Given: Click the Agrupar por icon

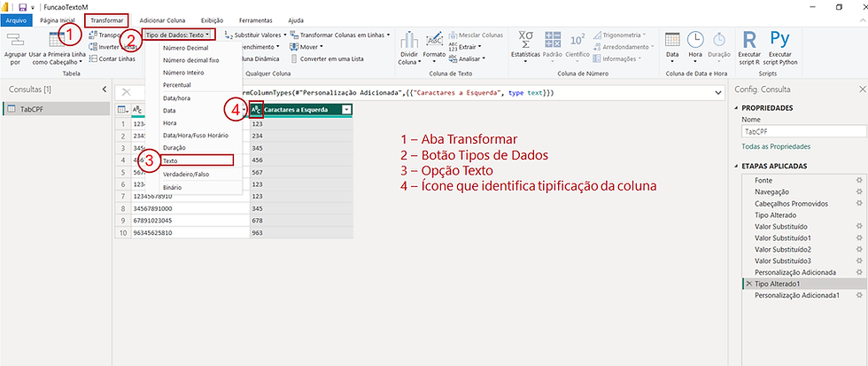Looking at the screenshot, I should click(15, 39).
